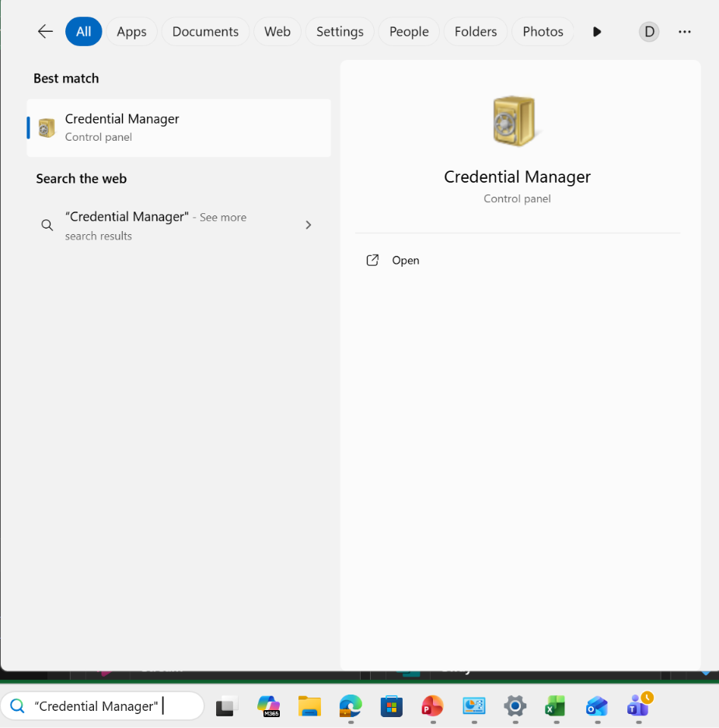
Task: Go back with the arrow icon
Action: (45, 32)
